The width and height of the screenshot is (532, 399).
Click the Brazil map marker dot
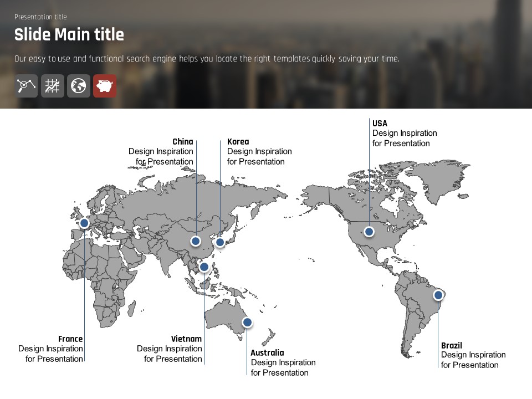(438, 295)
